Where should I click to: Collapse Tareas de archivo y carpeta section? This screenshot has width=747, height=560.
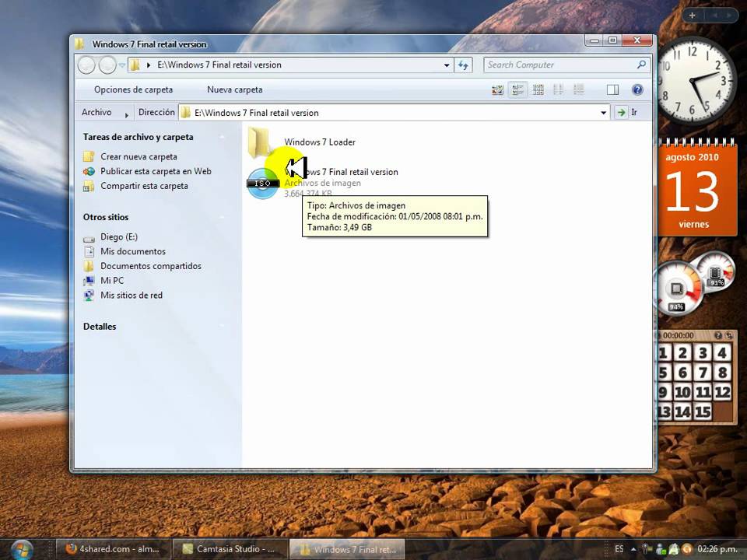click(222, 137)
